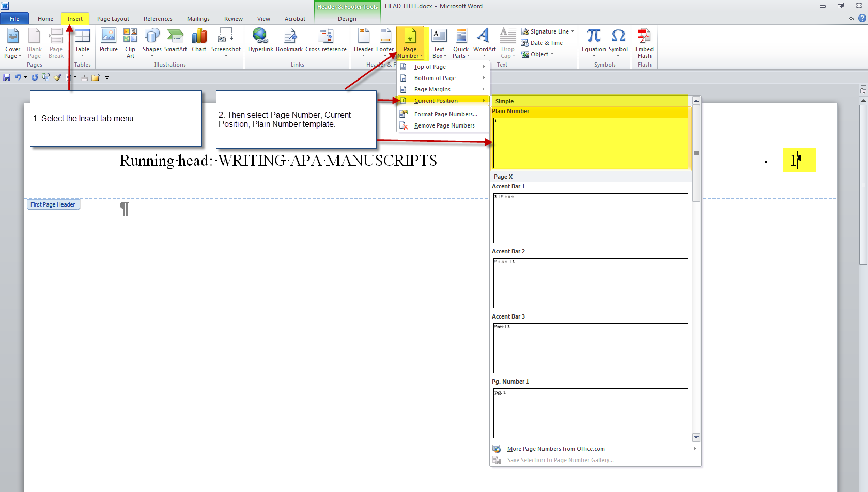Select the Accent Bar 1 template

click(x=590, y=213)
